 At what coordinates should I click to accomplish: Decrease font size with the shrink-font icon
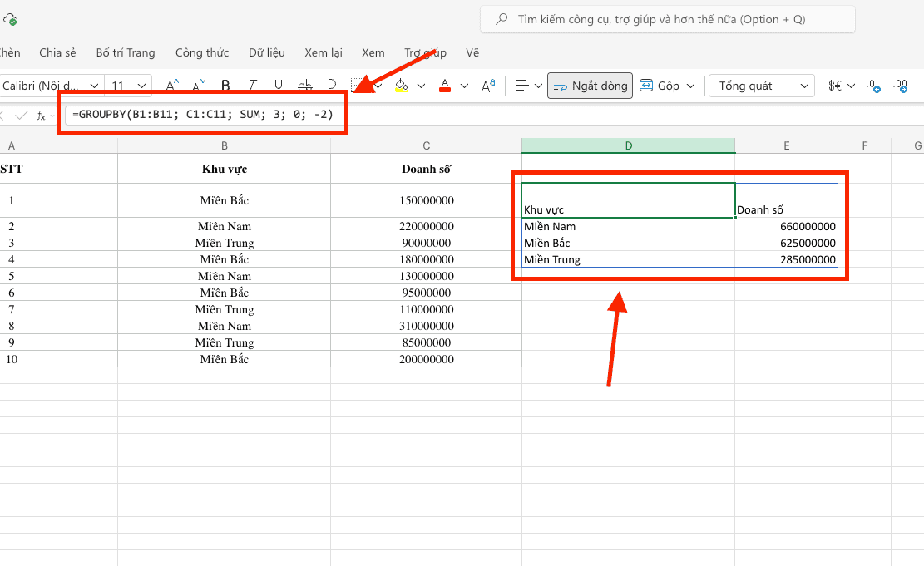(199, 86)
